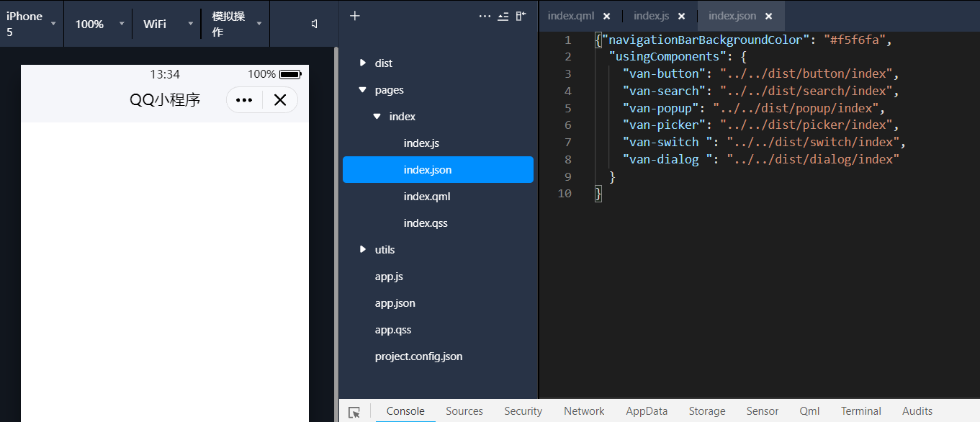Click the element inspector cursor icon
The image size is (980, 422).
tap(354, 412)
